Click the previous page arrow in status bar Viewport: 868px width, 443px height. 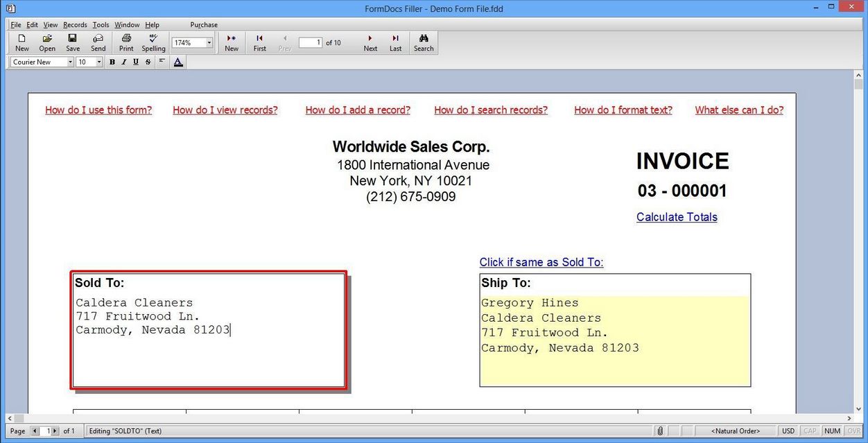[35, 431]
